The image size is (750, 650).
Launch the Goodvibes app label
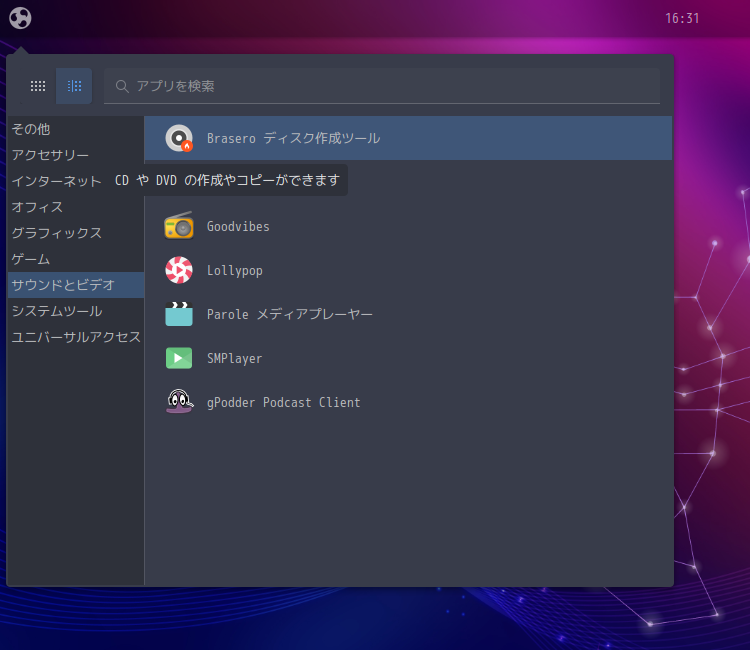point(238,226)
